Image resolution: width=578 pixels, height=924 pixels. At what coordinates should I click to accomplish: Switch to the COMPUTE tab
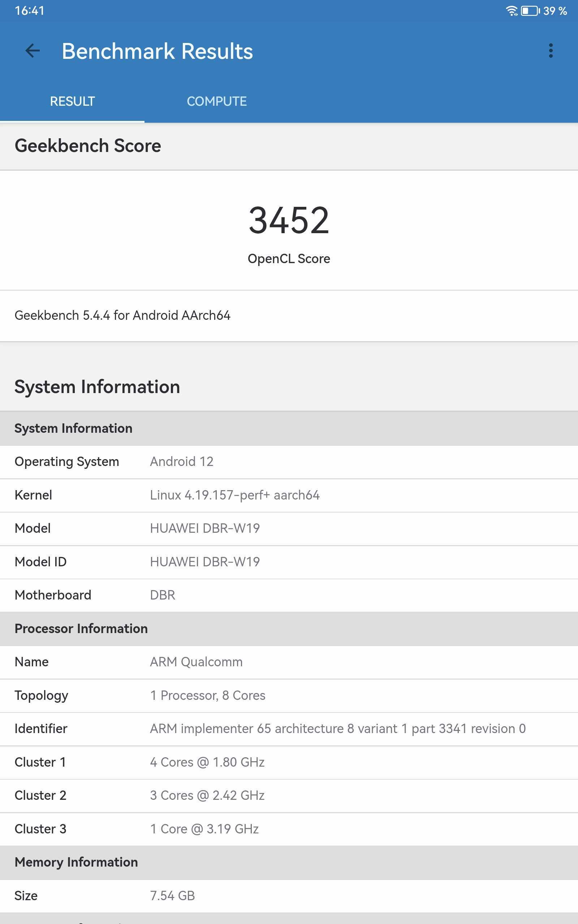click(x=217, y=101)
